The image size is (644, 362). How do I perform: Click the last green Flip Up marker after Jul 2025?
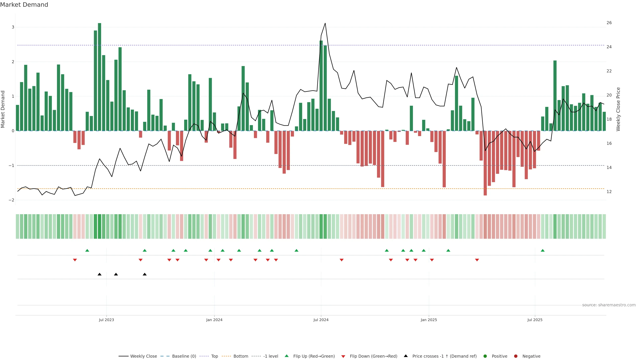(x=543, y=251)
